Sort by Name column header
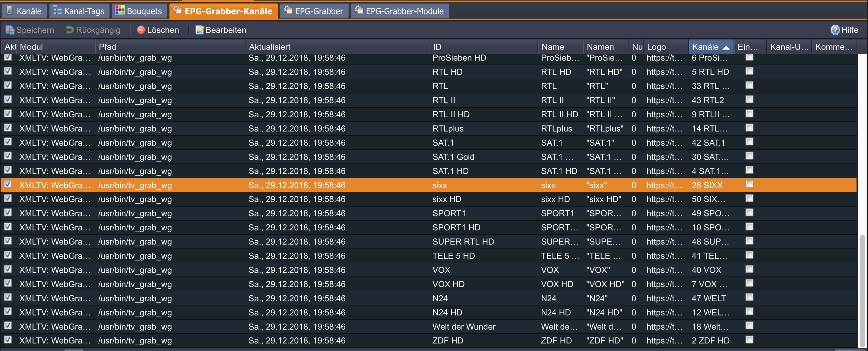Viewport: 868px width, 351px height. click(x=561, y=47)
